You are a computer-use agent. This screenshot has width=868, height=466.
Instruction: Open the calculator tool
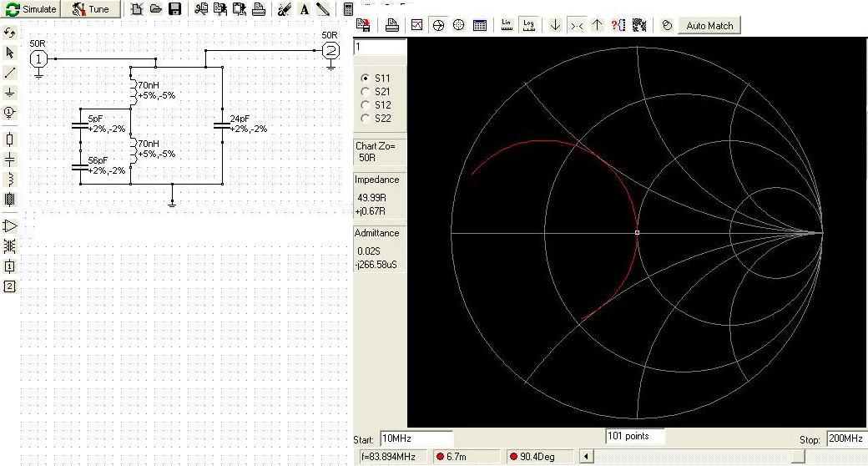click(348, 9)
